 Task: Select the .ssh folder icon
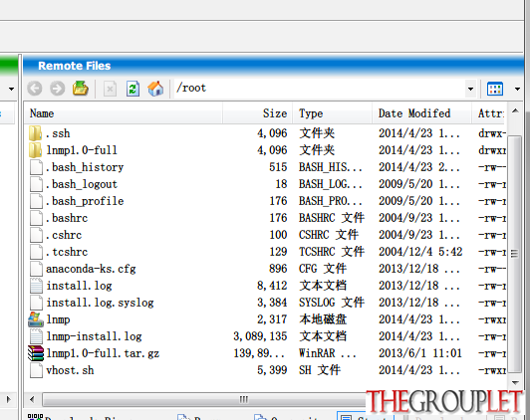click(x=35, y=133)
